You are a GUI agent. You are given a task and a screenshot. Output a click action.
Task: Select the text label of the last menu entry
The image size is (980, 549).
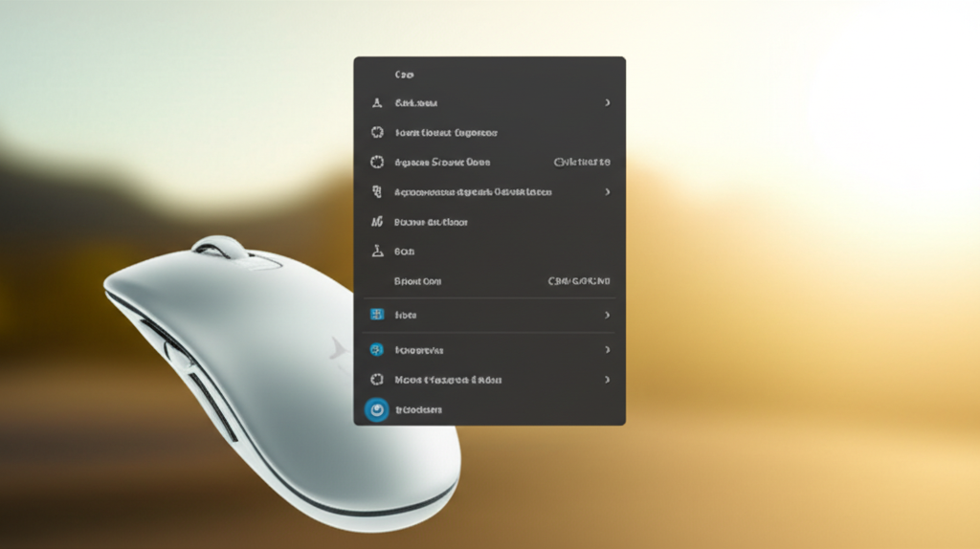418,409
